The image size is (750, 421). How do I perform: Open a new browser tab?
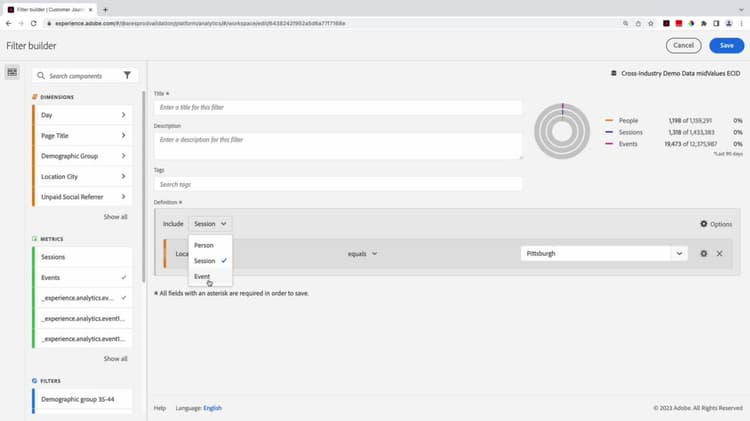[x=105, y=10]
